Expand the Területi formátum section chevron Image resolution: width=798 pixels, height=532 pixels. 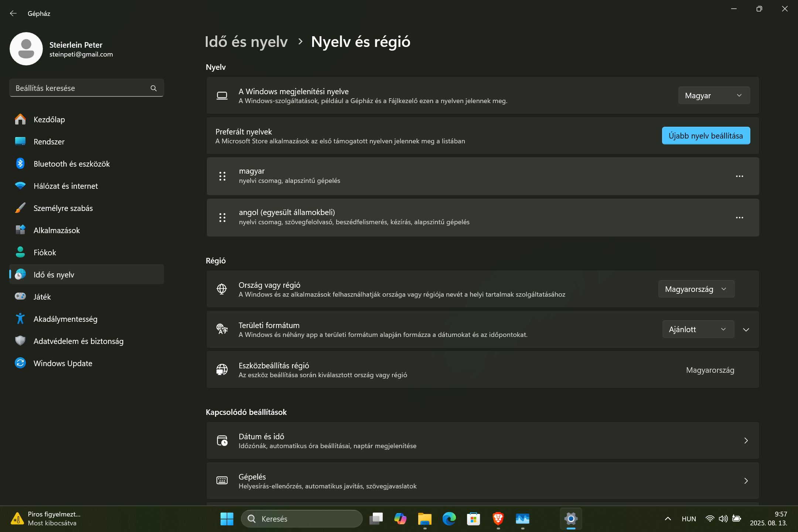click(x=746, y=330)
